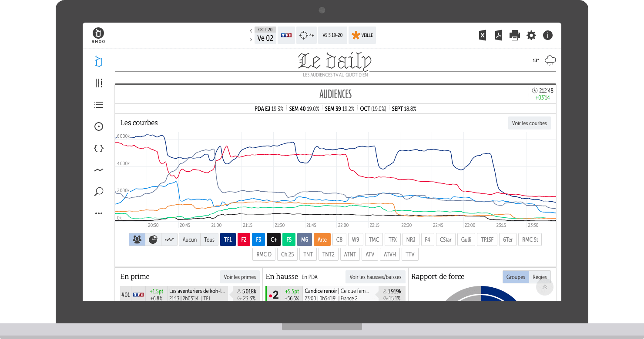Click the weather cloud icon

(x=550, y=60)
